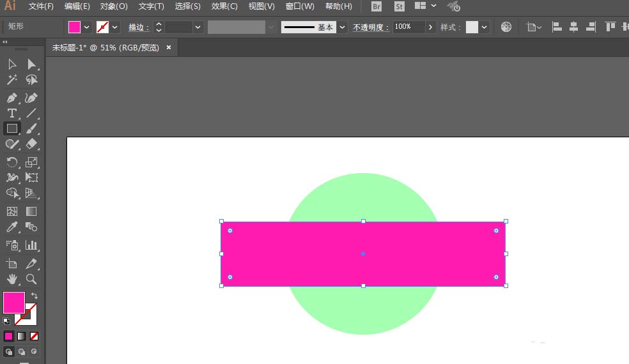Select the Perspective Grid tool
The height and width of the screenshot is (364, 629).
click(x=31, y=193)
